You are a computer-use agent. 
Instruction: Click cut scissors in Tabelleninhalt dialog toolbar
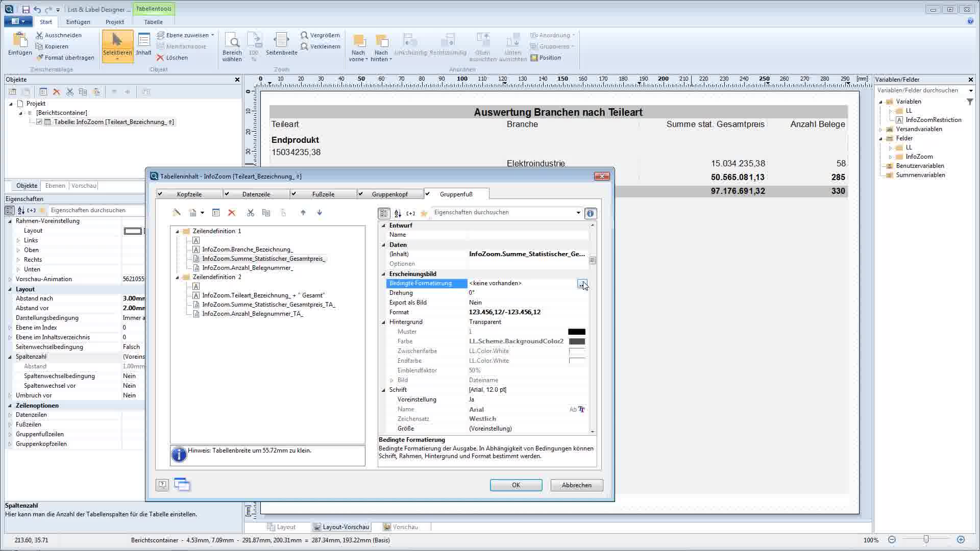250,213
